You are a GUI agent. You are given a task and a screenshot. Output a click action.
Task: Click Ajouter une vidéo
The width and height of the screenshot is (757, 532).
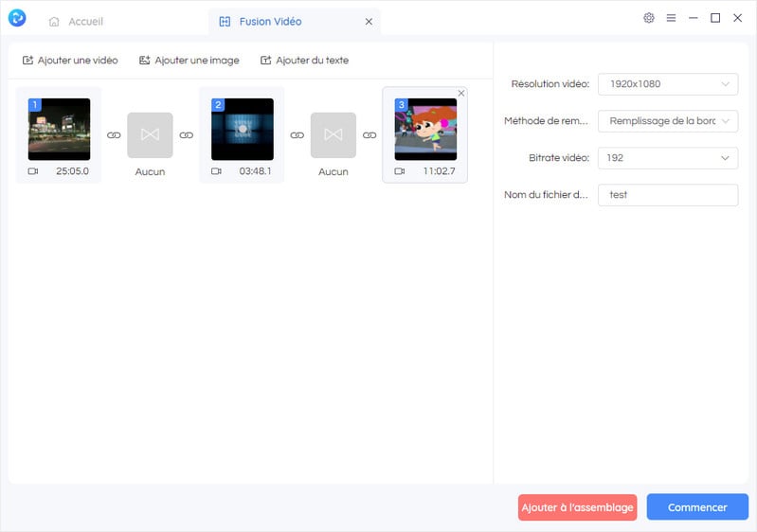click(x=70, y=61)
